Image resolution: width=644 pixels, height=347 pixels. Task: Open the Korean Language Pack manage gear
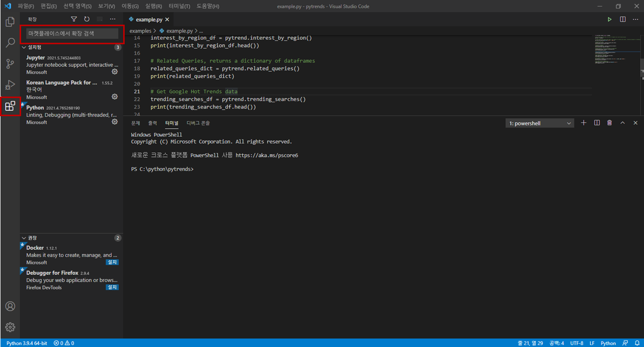(x=115, y=97)
